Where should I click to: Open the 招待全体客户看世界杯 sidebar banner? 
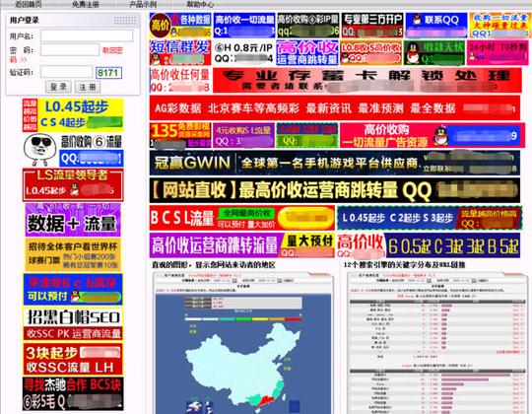[73, 254]
